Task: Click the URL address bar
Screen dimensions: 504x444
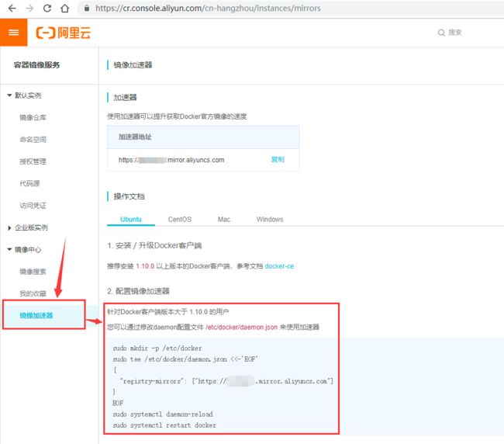Action: (208, 8)
